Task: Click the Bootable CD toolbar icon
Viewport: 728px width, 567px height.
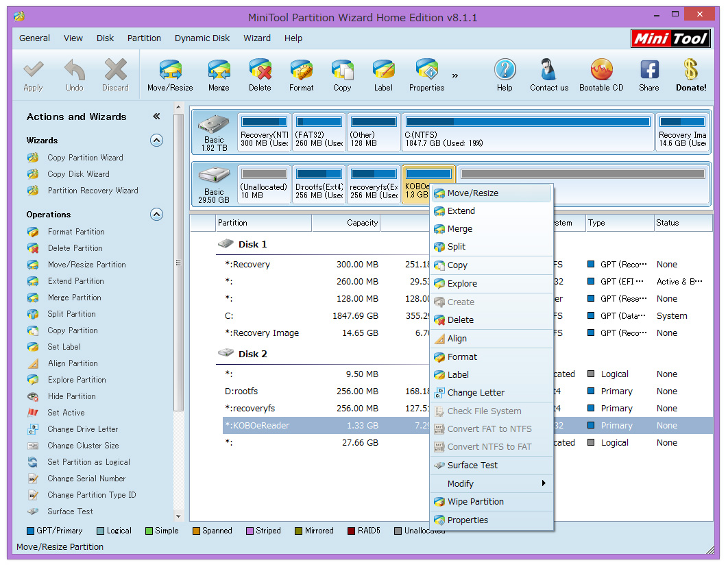Action: 601,75
